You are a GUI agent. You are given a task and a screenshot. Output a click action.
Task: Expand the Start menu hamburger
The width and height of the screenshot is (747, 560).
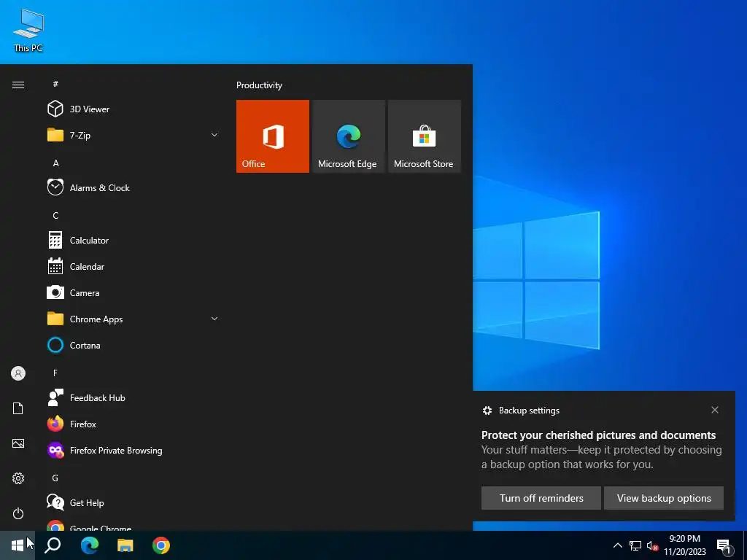[x=18, y=85]
